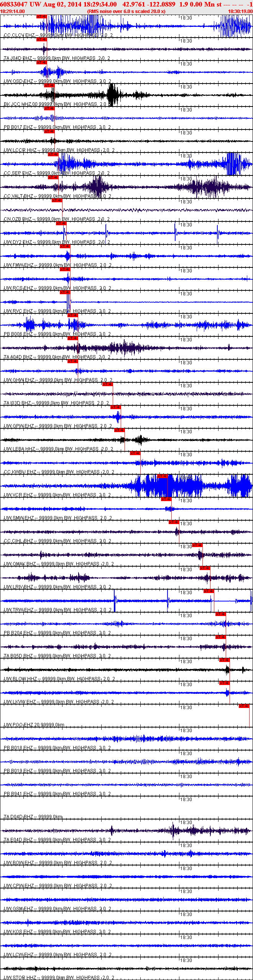Click the red pick flag on CC.KWBU trace
The height and width of the screenshot is (980, 253).
click(135, 453)
